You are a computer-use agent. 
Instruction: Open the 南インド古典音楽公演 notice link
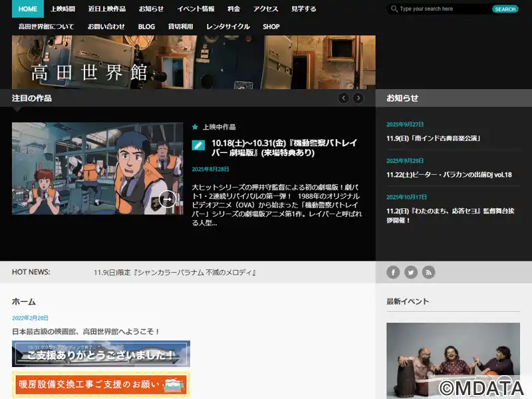tap(434, 138)
